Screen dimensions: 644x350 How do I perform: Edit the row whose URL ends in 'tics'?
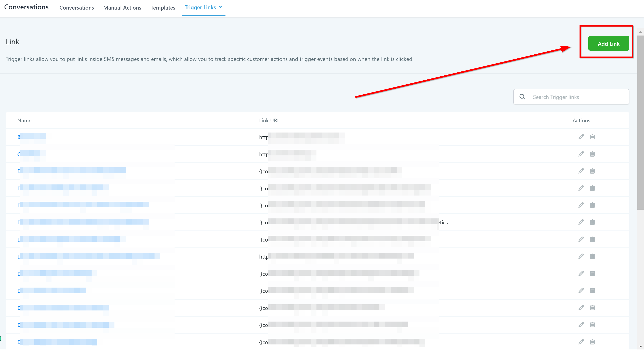click(581, 222)
